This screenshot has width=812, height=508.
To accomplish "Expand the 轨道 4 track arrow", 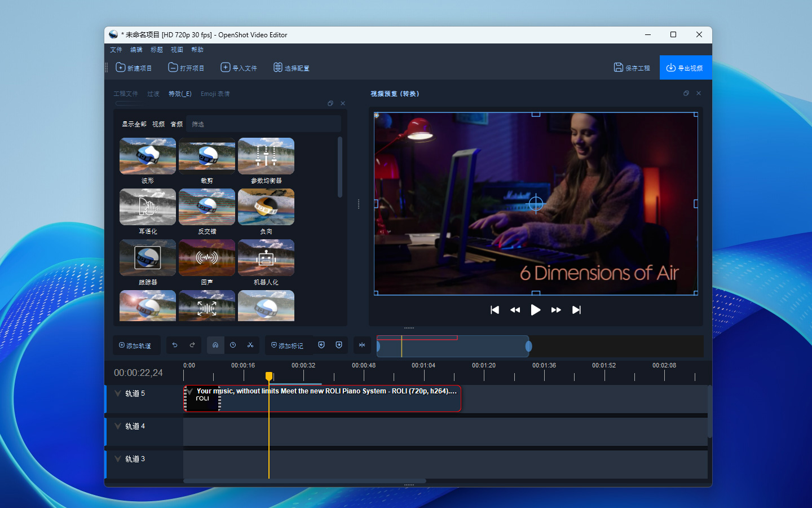I will point(118,426).
